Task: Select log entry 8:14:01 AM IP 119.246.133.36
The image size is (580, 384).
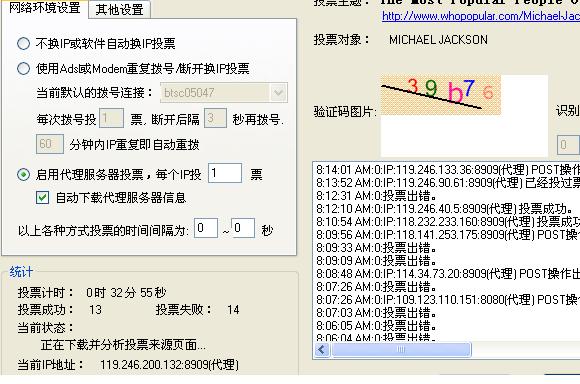Action: tap(448, 170)
